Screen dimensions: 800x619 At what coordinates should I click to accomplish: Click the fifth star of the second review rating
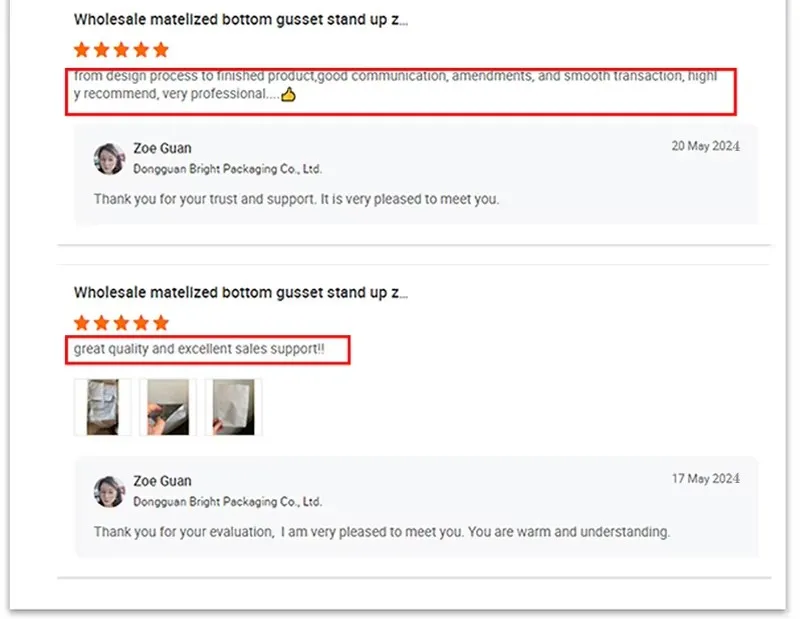161,323
